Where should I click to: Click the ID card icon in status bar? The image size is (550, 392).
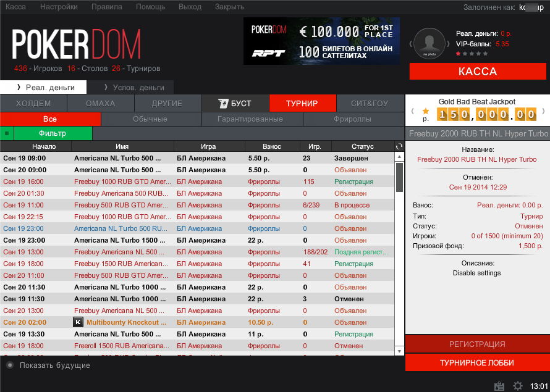[x=499, y=386]
